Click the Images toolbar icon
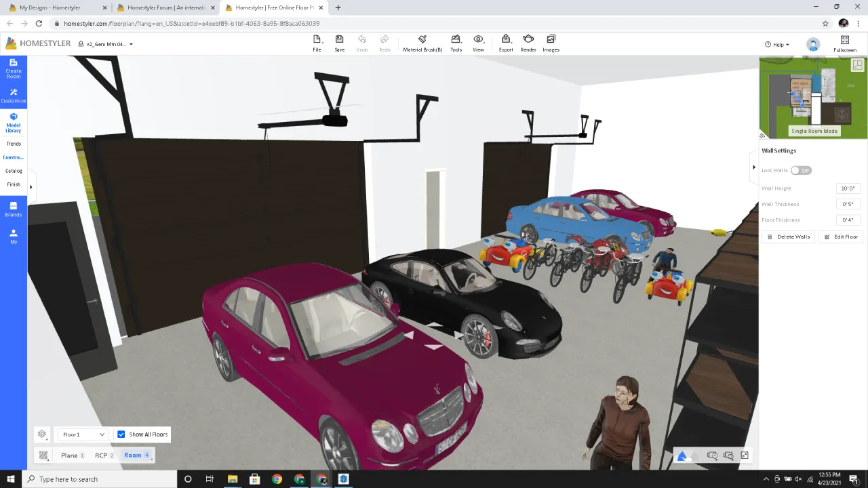The width and height of the screenshot is (868, 488). 551,43
